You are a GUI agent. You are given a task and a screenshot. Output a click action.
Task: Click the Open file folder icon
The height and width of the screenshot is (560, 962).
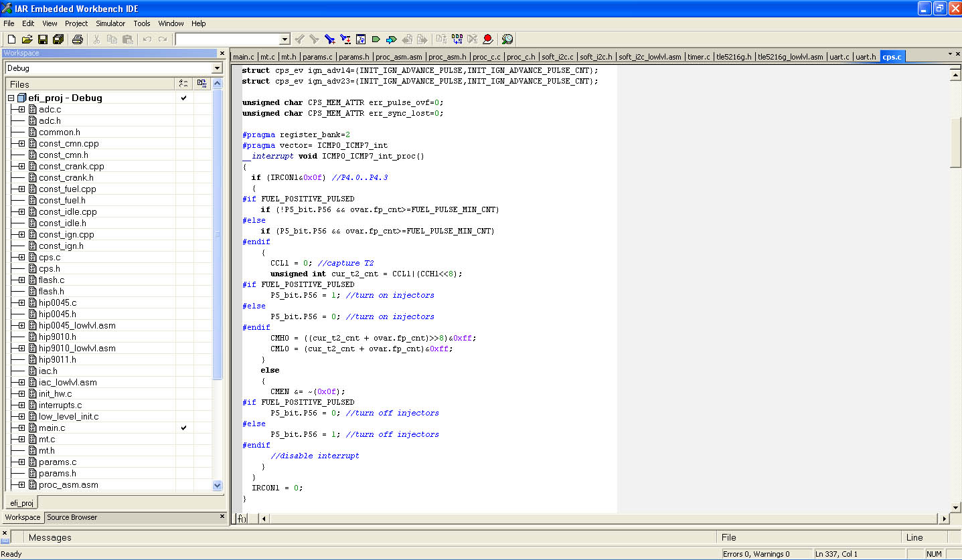point(27,39)
